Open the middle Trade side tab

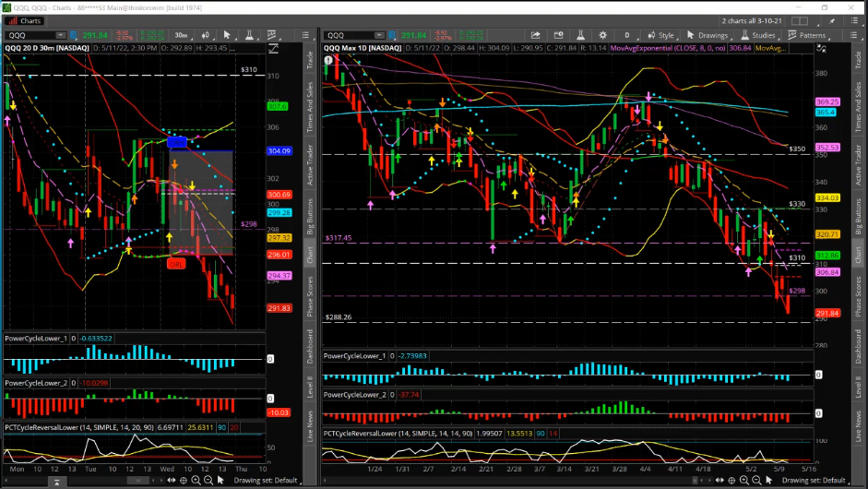pos(310,60)
